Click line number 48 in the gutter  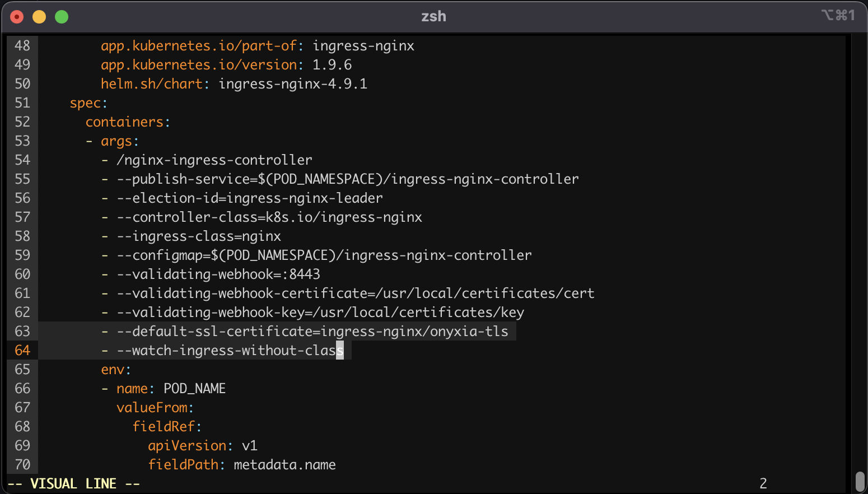point(22,46)
